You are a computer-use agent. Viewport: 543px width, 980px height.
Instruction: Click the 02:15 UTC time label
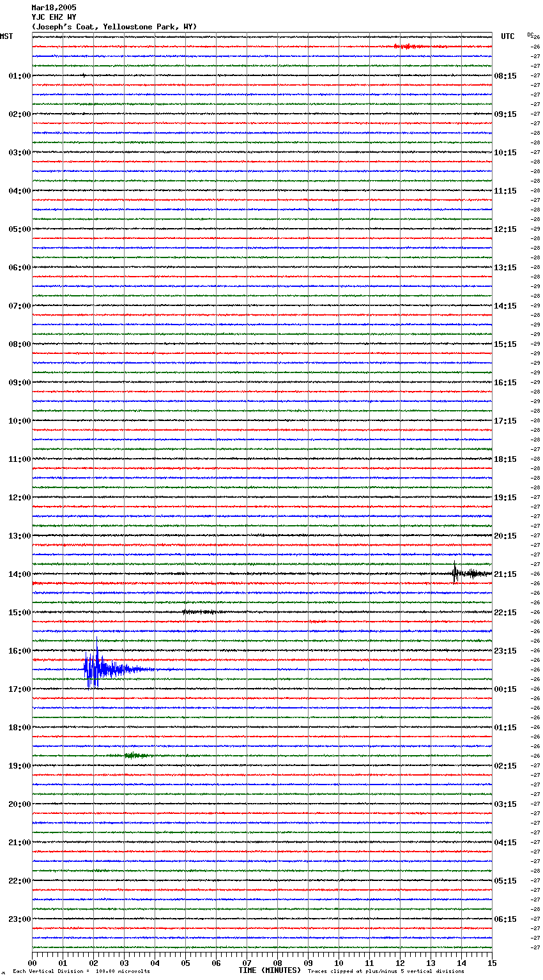[505, 766]
